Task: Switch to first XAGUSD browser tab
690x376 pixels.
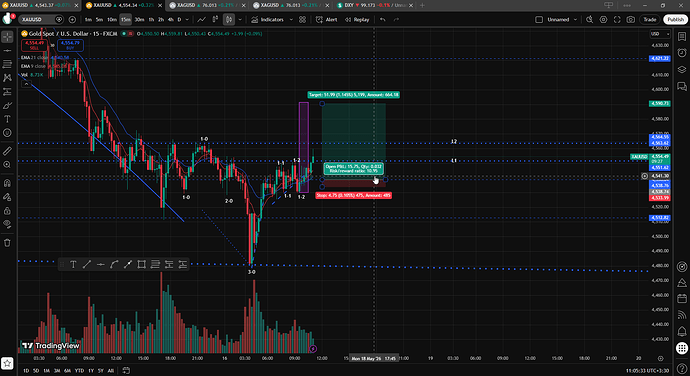Action: (207, 5)
